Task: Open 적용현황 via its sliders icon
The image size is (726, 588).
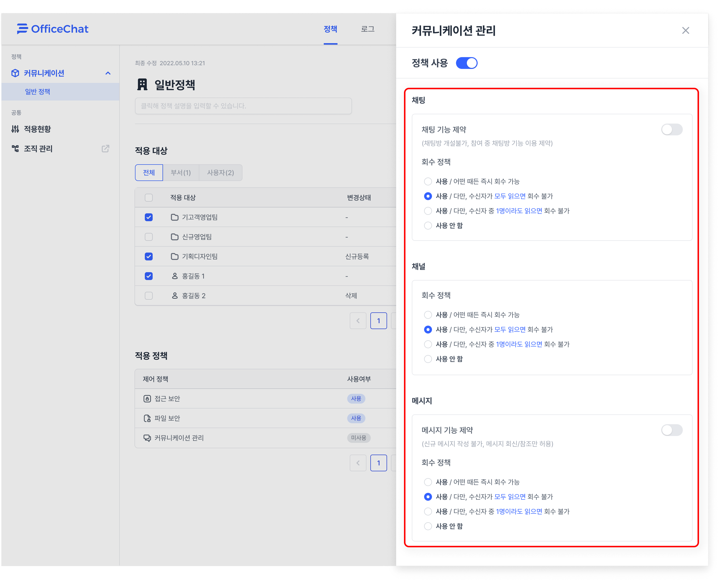Action: (15, 129)
